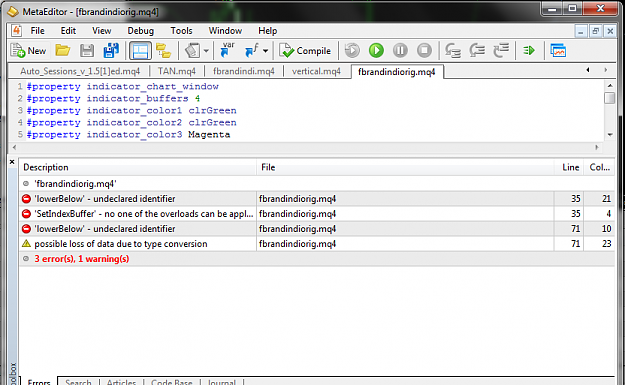Open dropdown arrow beside functions icon
The width and height of the screenshot is (625, 385).
tap(265, 51)
